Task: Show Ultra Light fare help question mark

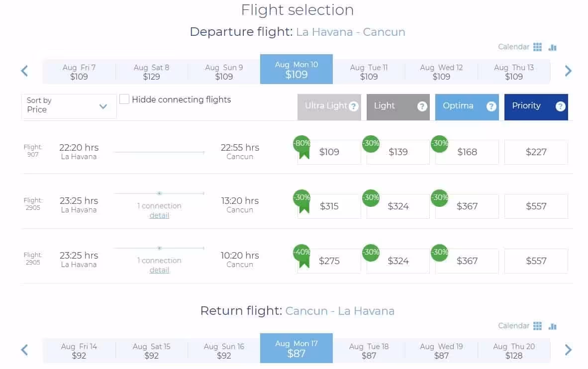Action: pyautogui.click(x=353, y=106)
